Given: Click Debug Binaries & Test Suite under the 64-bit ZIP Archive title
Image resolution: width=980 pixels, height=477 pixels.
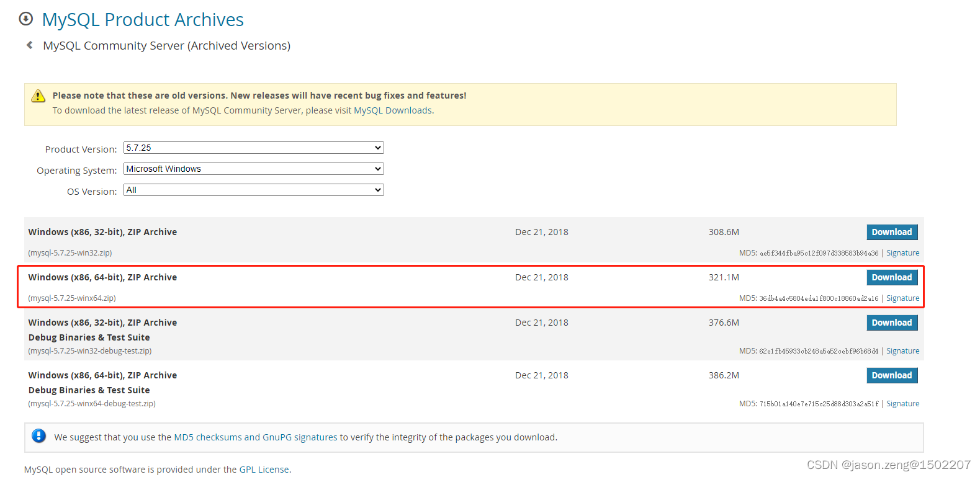Looking at the screenshot, I should click(x=89, y=390).
